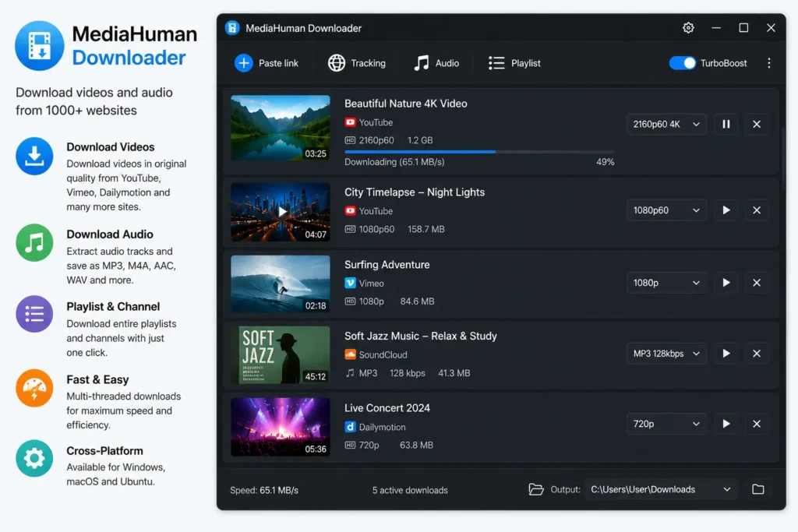Click folder icon left of Output label
This screenshot has width=798, height=532.
pos(536,489)
